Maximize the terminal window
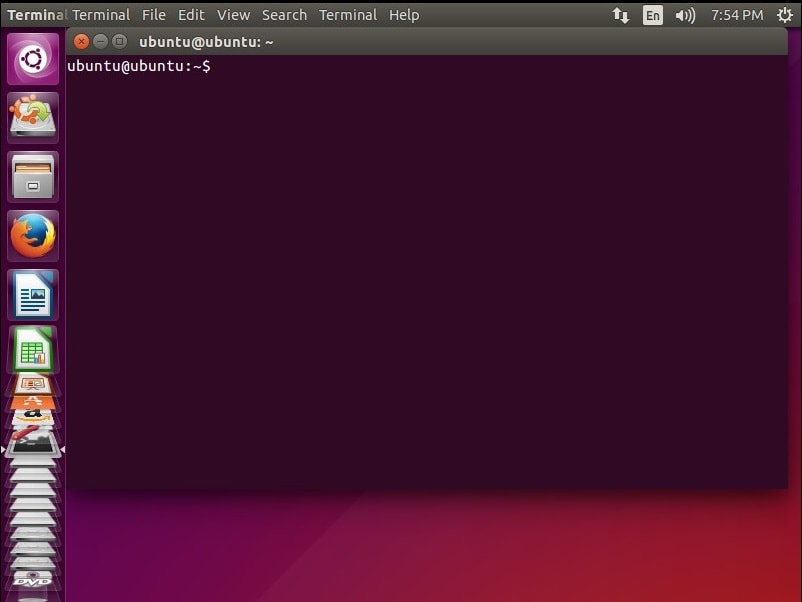 119,41
